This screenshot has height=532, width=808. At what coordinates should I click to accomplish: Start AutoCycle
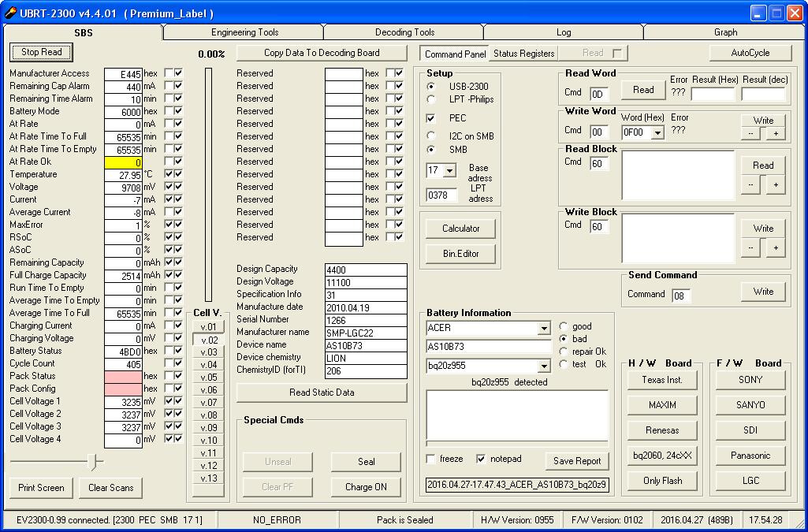(750, 53)
